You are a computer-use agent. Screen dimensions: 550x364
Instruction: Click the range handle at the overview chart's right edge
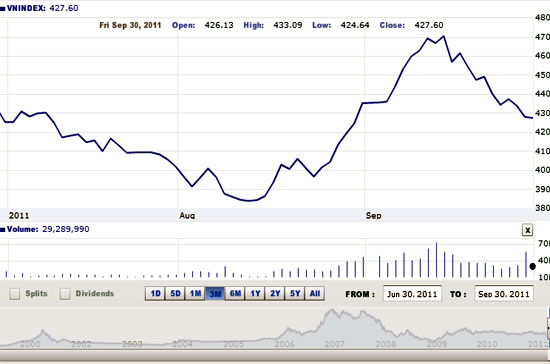pos(548,328)
